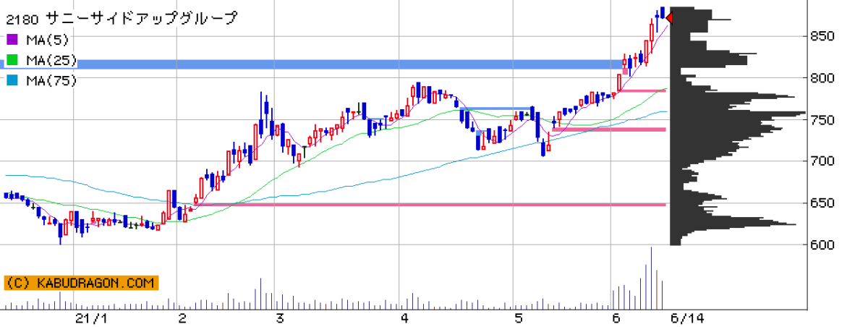
Task: Click the volume-profile peak near 625
Action: click(x=733, y=224)
